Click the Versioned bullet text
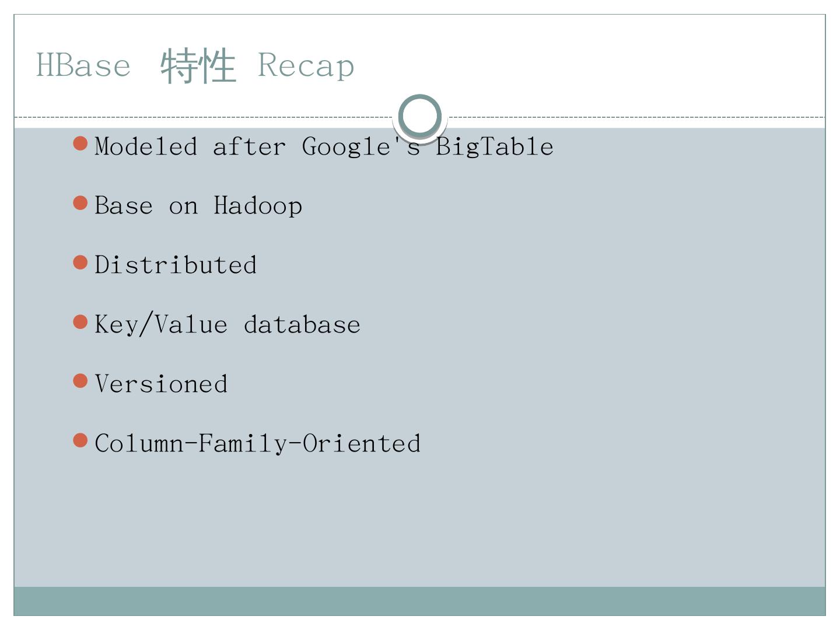 coord(161,384)
